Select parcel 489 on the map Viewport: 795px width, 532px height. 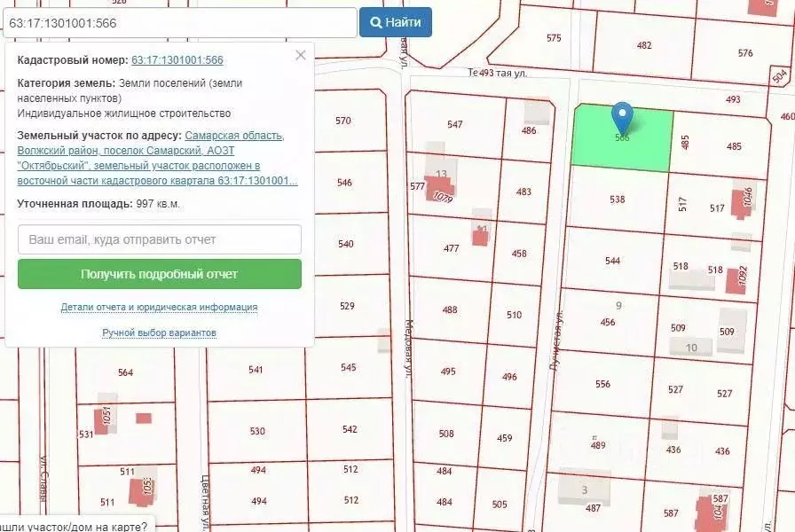pos(598,445)
